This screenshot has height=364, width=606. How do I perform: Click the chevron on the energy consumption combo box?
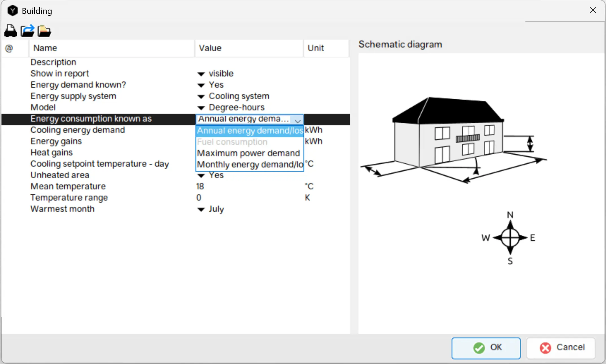pos(297,121)
